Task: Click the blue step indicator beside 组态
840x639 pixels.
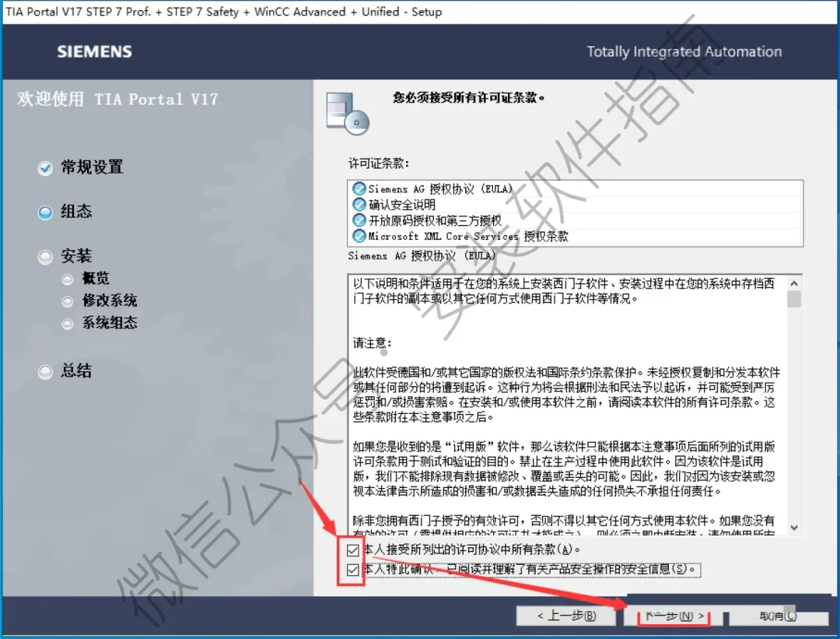Action: pyautogui.click(x=46, y=212)
